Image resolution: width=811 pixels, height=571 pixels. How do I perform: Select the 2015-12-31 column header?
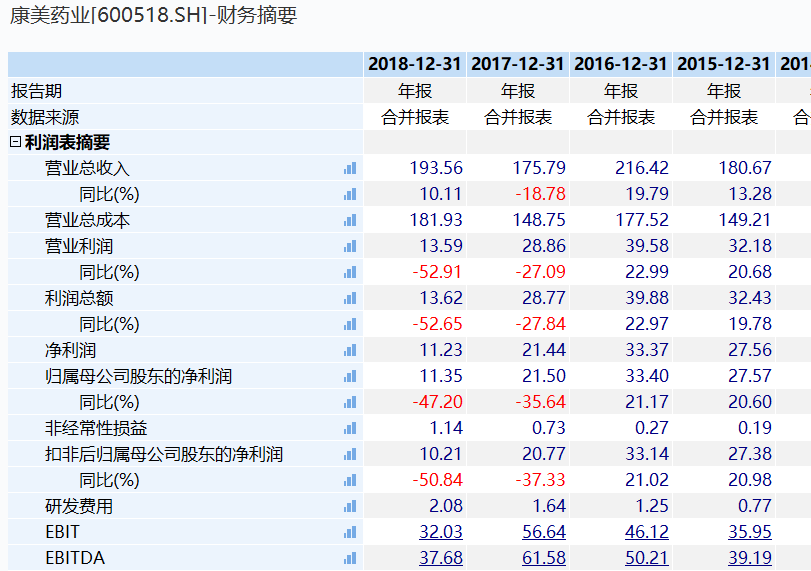(724, 64)
